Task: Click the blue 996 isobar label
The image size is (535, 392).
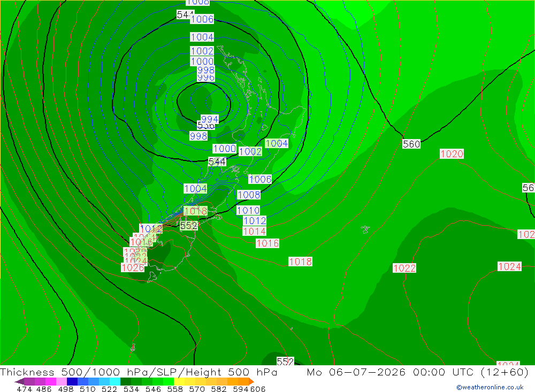Action: pyautogui.click(x=206, y=78)
